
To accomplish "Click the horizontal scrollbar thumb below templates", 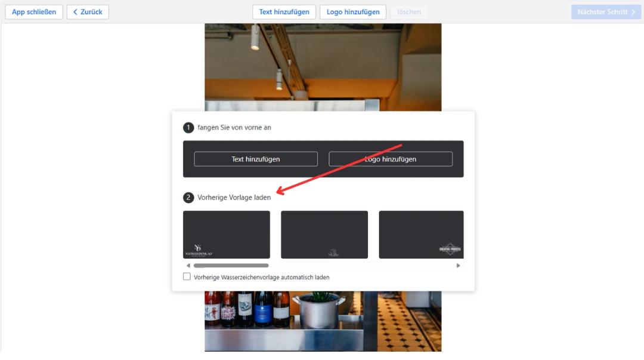I will pyautogui.click(x=231, y=266).
